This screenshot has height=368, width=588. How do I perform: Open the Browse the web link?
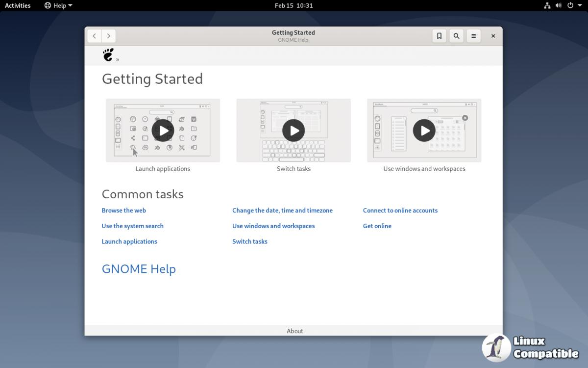click(x=124, y=210)
